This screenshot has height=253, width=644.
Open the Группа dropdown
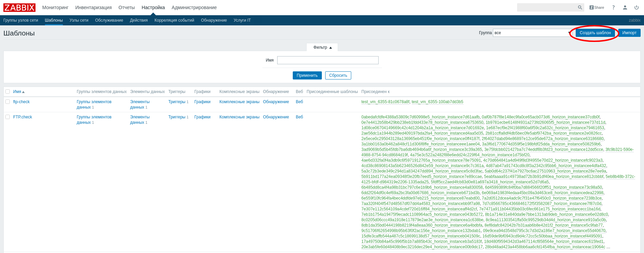pos(532,33)
